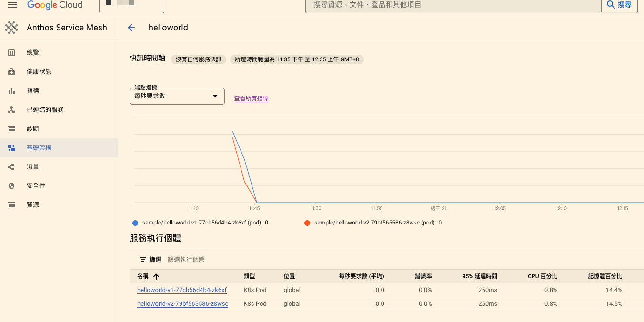Open the 診斷 menu item

(x=59, y=129)
